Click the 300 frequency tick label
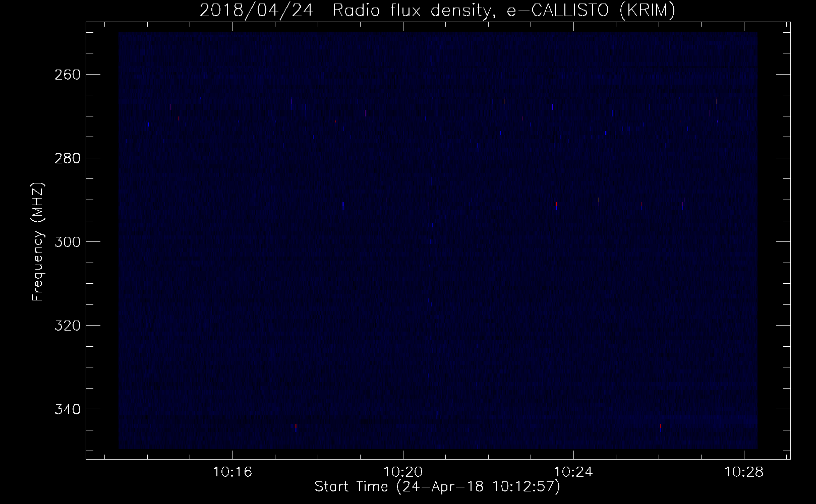 (67, 241)
